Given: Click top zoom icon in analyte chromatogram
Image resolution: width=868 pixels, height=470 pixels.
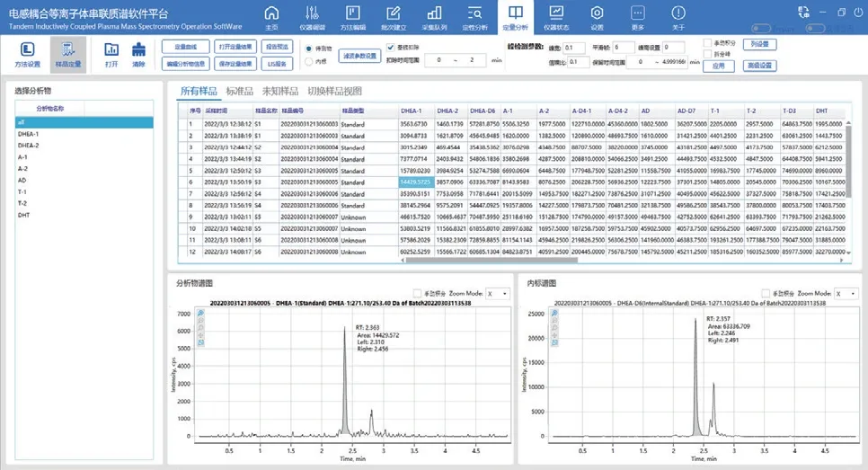Looking at the screenshot, I should tap(200, 314).
